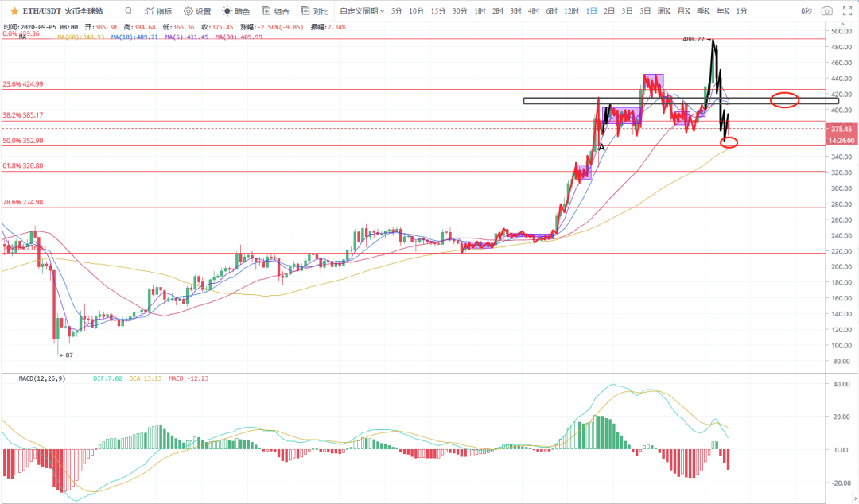Click the 涨幅:-2.56%(-9.85) change value
859x504 pixels.
point(272,27)
